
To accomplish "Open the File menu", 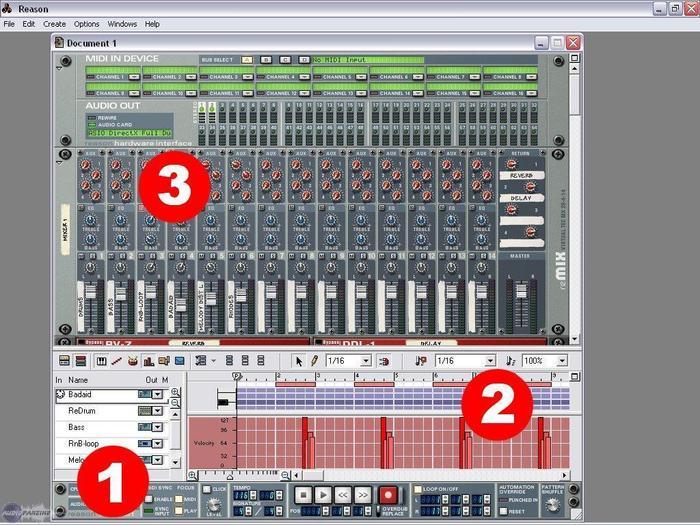I will tap(9, 24).
